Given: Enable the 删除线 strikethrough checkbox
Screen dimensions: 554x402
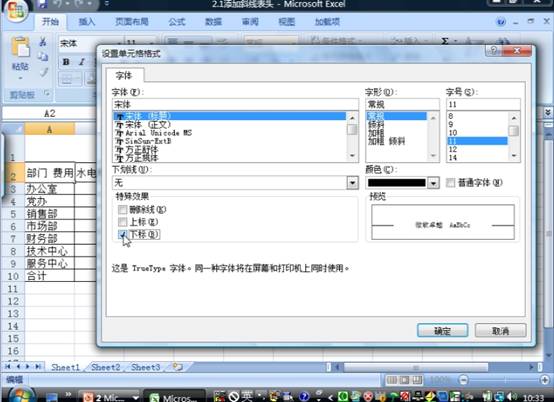Looking at the screenshot, I should point(122,210).
